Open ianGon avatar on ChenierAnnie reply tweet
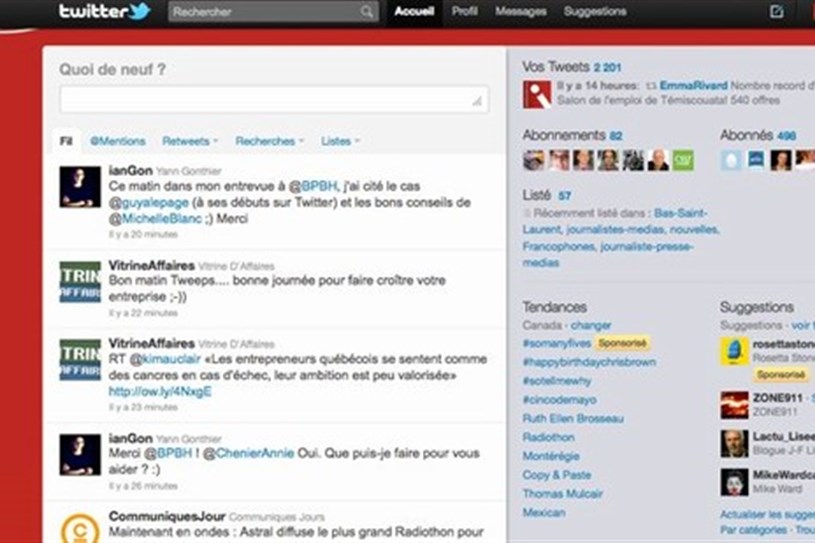The image size is (815, 543). click(x=80, y=455)
